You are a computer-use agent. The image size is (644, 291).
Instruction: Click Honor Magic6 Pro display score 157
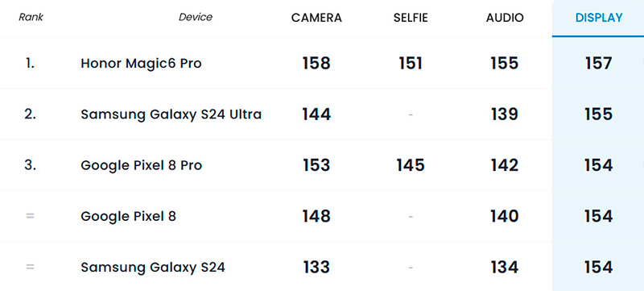(599, 64)
